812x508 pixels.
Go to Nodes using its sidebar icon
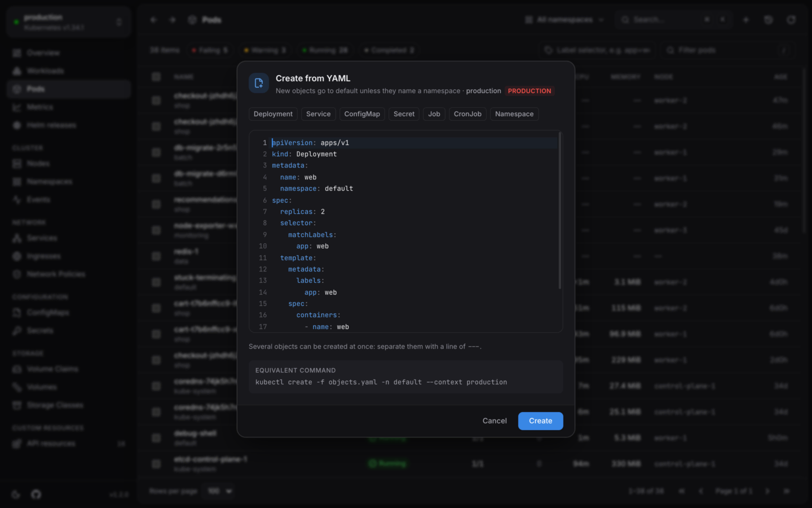(17, 164)
